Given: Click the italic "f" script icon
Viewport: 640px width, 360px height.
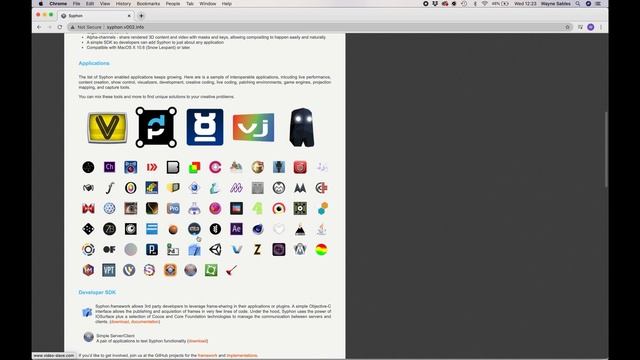Looking at the screenshot, I should tap(109, 188).
